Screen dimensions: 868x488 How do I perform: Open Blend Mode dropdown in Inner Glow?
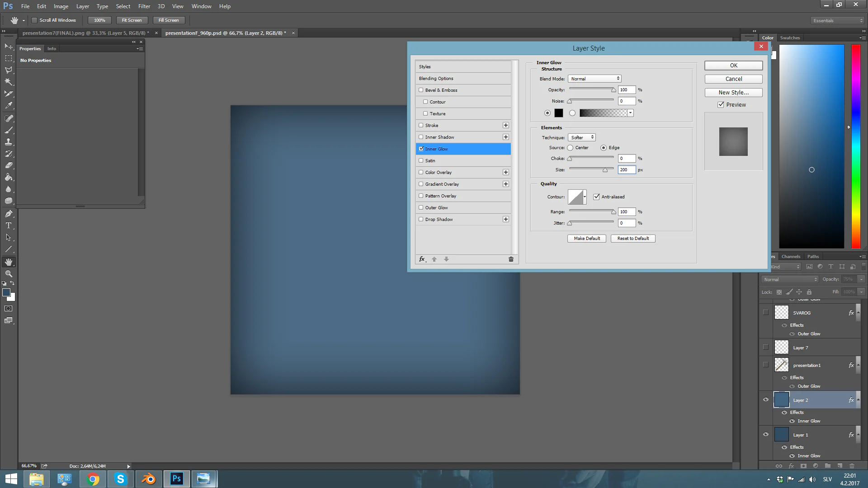coord(594,78)
